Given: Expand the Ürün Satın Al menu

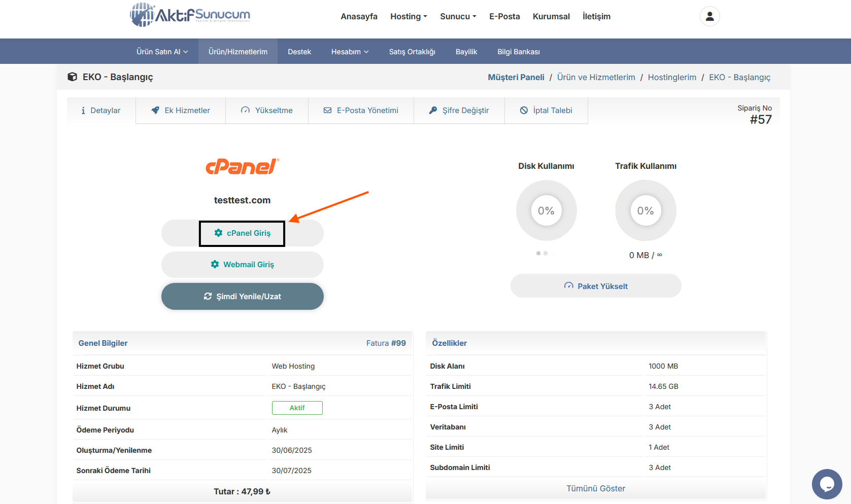Looking at the screenshot, I should click(161, 51).
